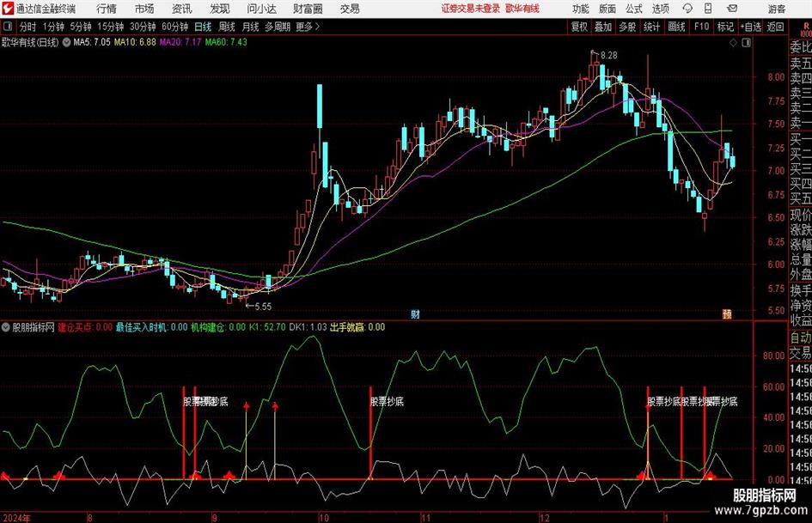Click the 叠加 overlay toolbar button
Image resolution: width=812 pixels, height=523 pixels.
pos(603,27)
